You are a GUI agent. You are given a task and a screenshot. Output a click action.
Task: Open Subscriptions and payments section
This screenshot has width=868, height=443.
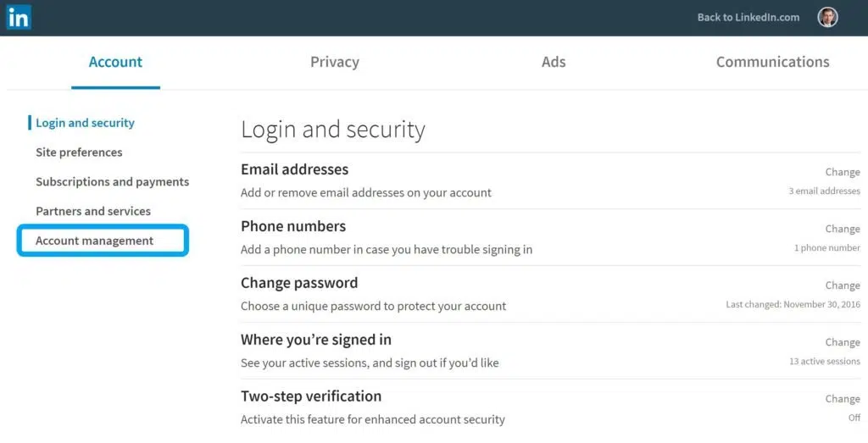pyautogui.click(x=113, y=181)
